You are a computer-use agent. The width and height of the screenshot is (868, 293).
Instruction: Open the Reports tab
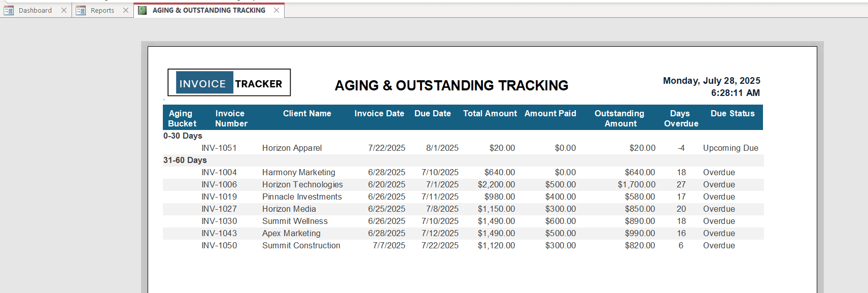(102, 10)
